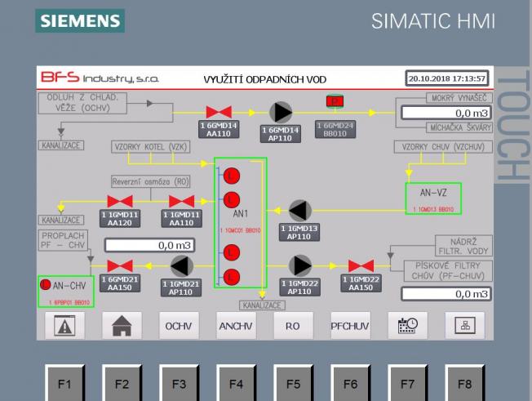Click the 0,0 m3 field below Reverzní osmóza

point(149,245)
